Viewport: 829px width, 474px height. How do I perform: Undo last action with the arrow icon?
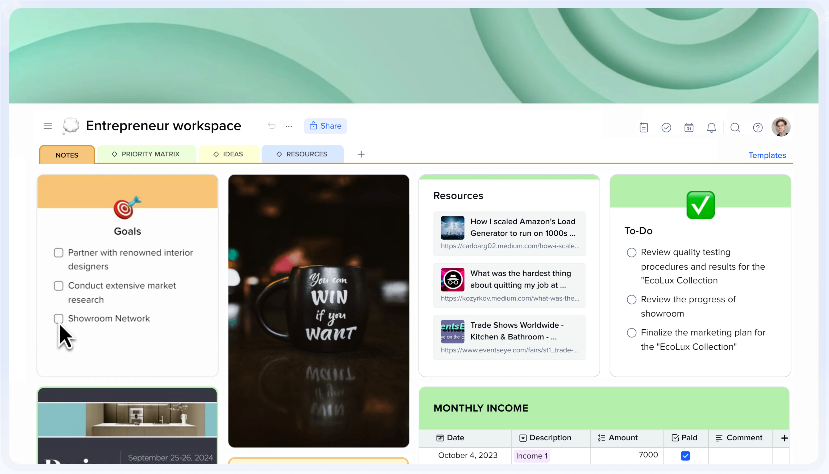tap(271, 126)
